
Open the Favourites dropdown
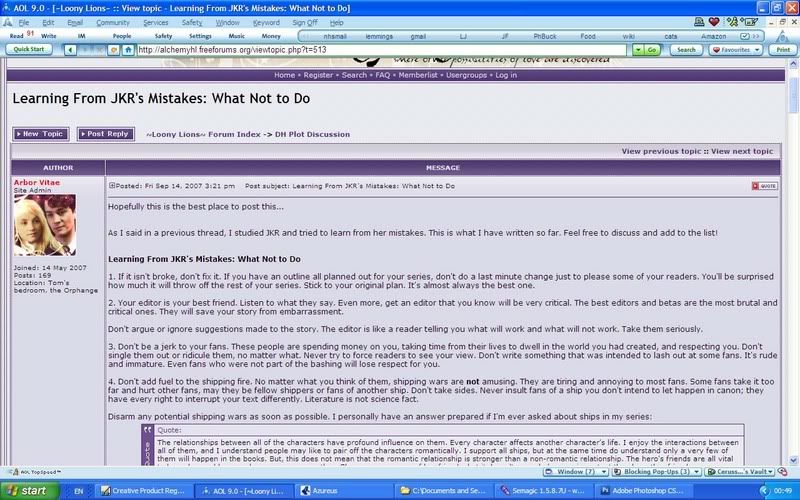tap(734, 49)
